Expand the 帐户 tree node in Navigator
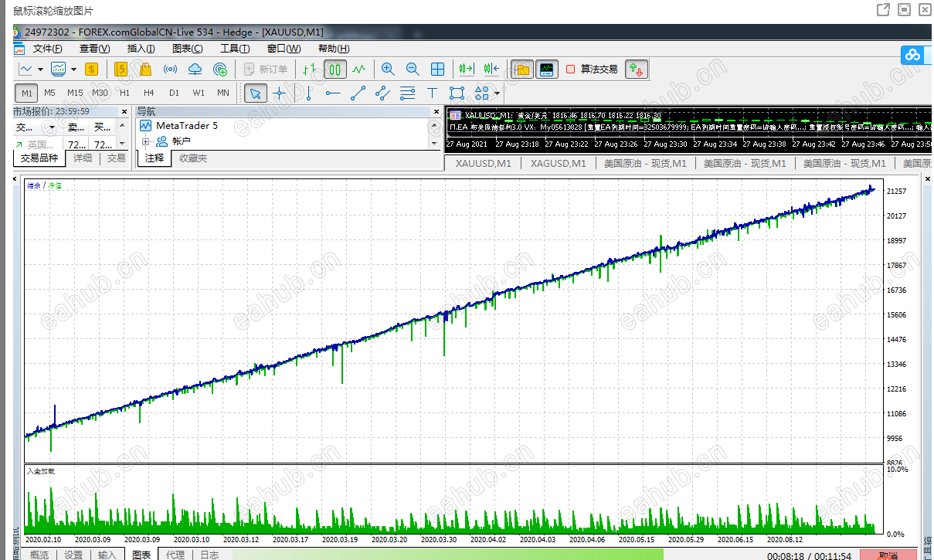Screen dimensions: 934x560 pos(145,141)
